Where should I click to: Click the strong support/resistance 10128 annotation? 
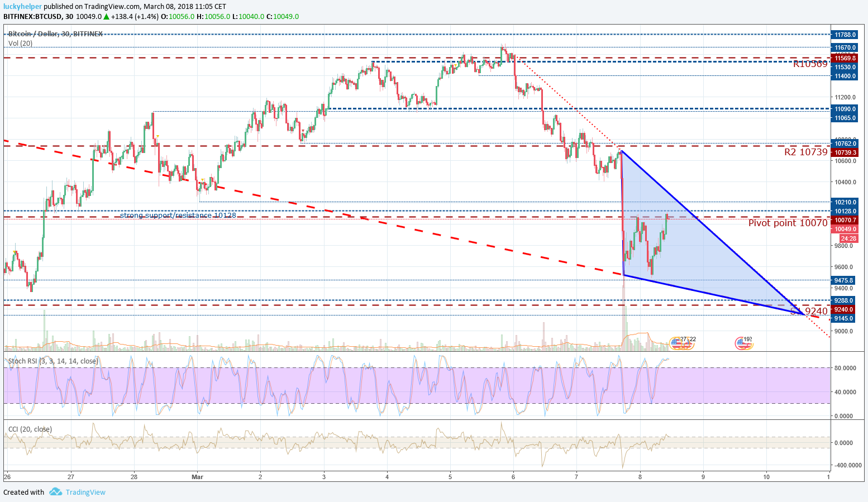tap(178, 215)
